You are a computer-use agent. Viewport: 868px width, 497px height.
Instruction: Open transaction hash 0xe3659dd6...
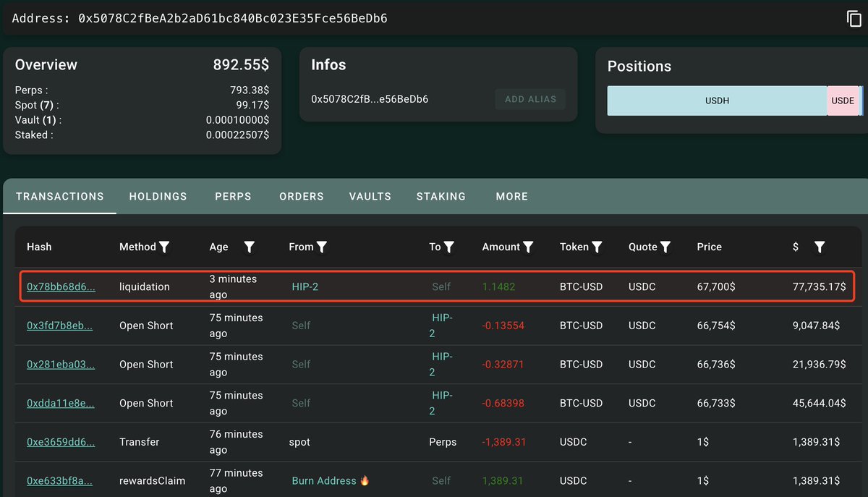coord(61,442)
